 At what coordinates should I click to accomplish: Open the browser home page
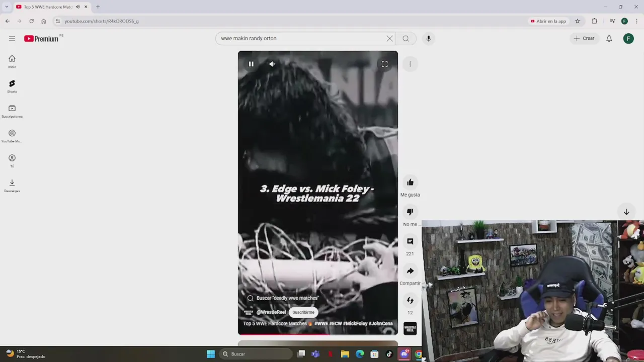[43, 21]
